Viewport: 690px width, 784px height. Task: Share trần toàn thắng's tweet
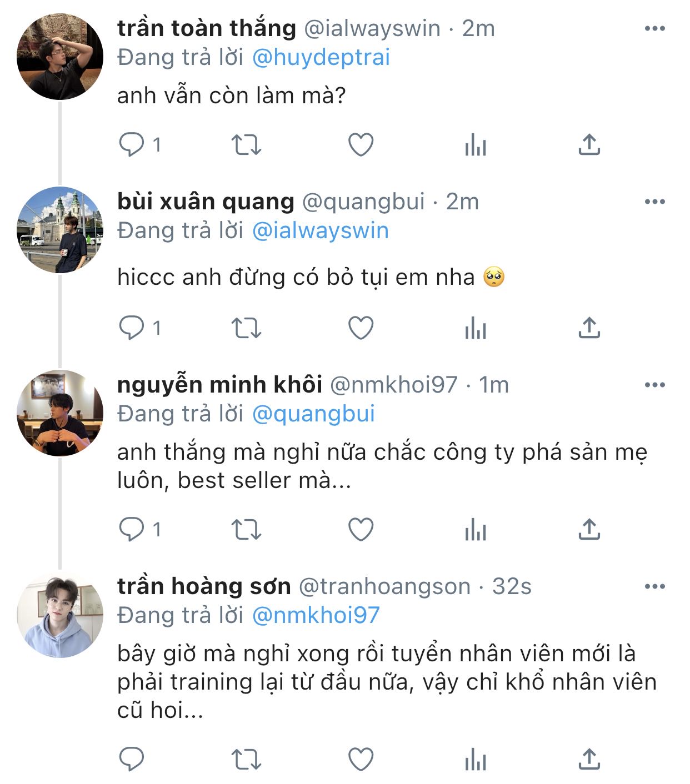[589, 145]
